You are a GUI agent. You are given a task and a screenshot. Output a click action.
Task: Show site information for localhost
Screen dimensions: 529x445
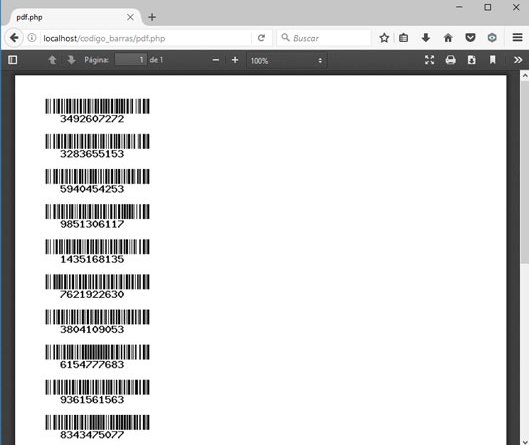coord(32,38)
